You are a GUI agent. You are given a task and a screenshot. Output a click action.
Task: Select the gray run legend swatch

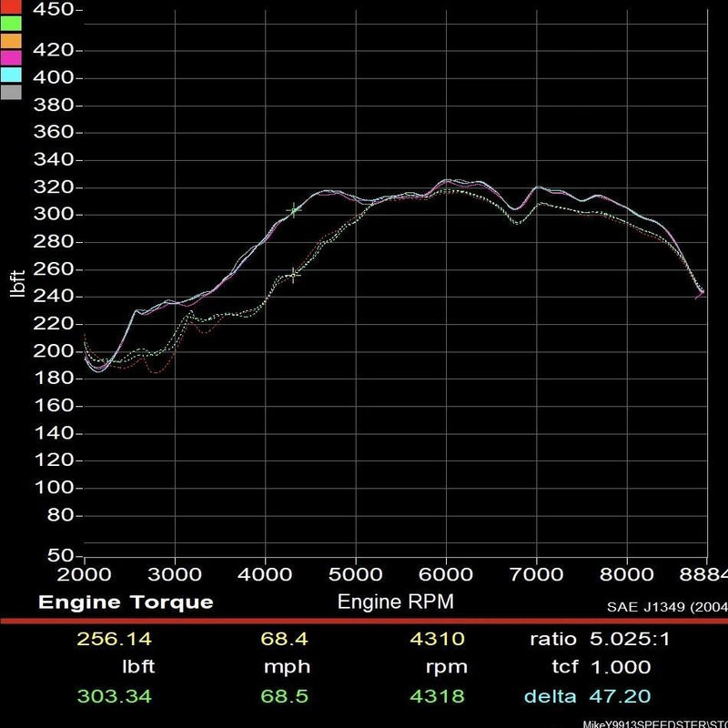click(11, 91)
